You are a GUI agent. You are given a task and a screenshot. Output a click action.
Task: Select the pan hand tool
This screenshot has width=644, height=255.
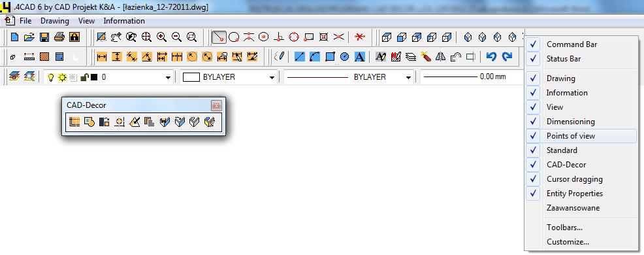pos(116,37)
